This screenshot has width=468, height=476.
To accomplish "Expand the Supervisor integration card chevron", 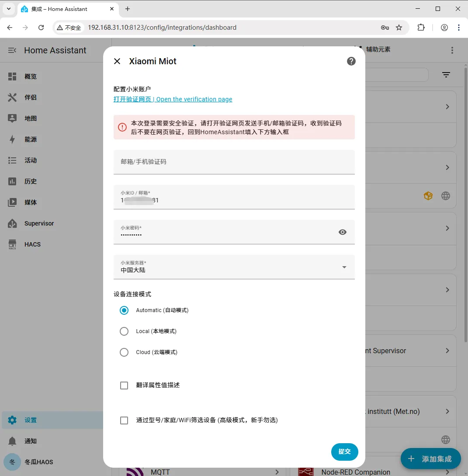I will pyautogui.click(x=447, y=351).
